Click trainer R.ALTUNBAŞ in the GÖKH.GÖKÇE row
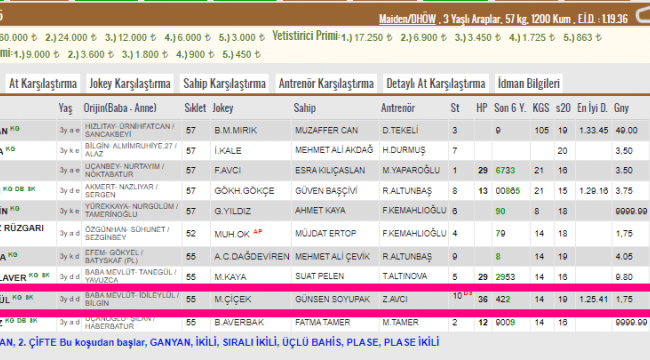 pos(407,191)
